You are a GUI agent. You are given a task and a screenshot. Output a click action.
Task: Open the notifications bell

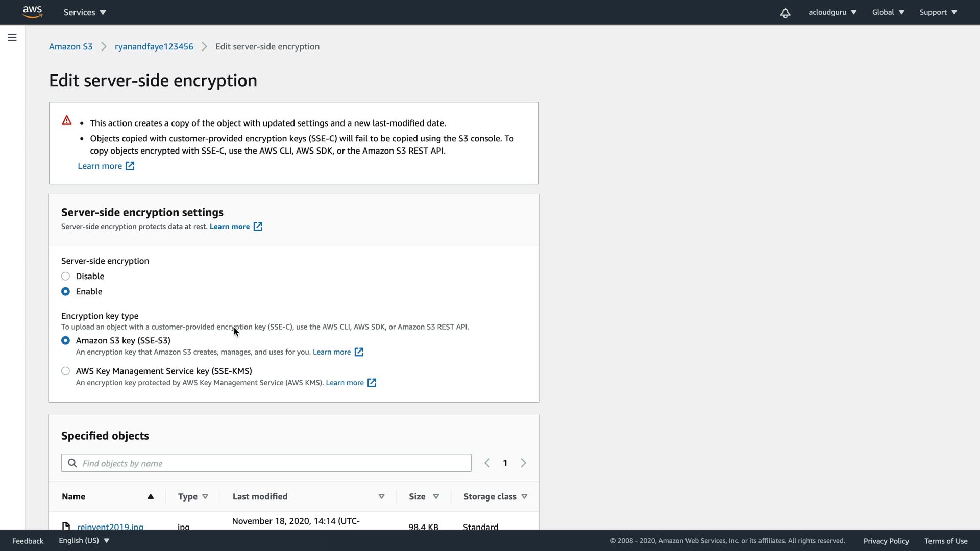(x=785, y=13)
